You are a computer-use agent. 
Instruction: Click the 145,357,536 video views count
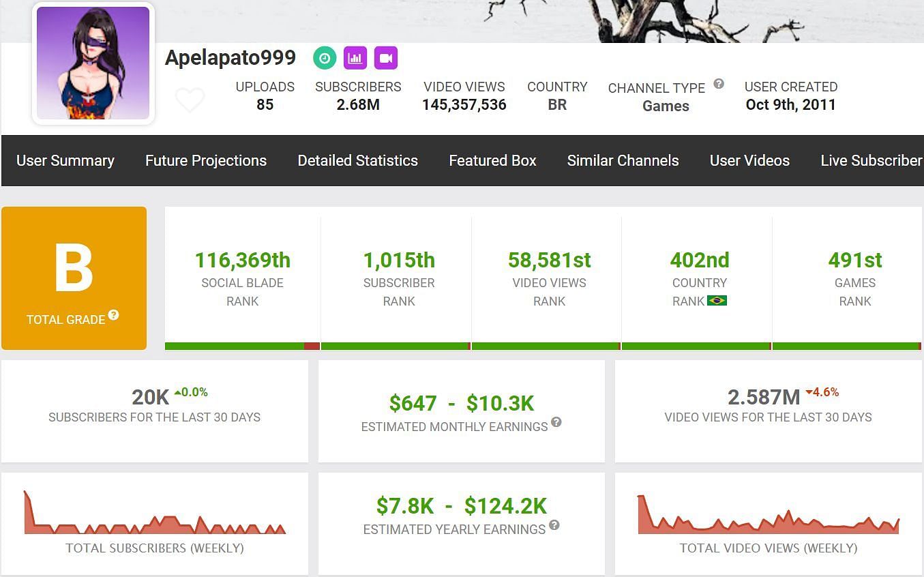pos(464,104)
